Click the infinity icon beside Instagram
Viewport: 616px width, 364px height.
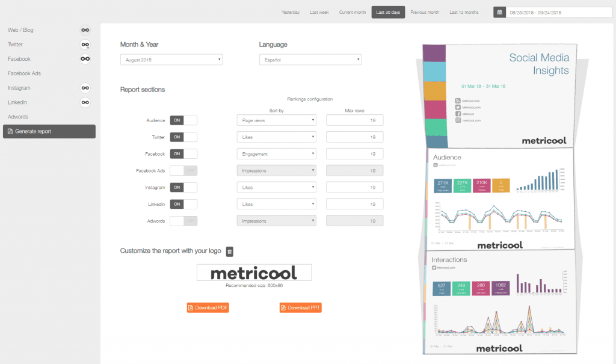click(x=85, y=88)
